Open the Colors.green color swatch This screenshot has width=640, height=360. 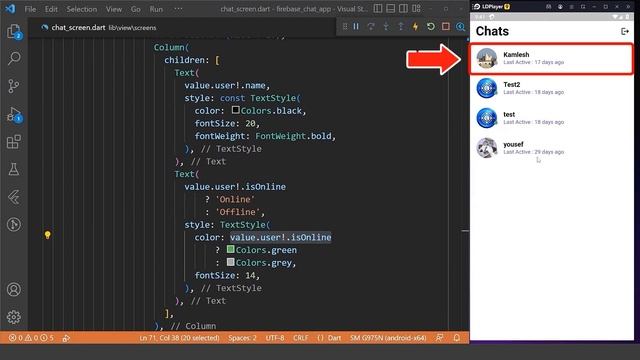(231, 249)
